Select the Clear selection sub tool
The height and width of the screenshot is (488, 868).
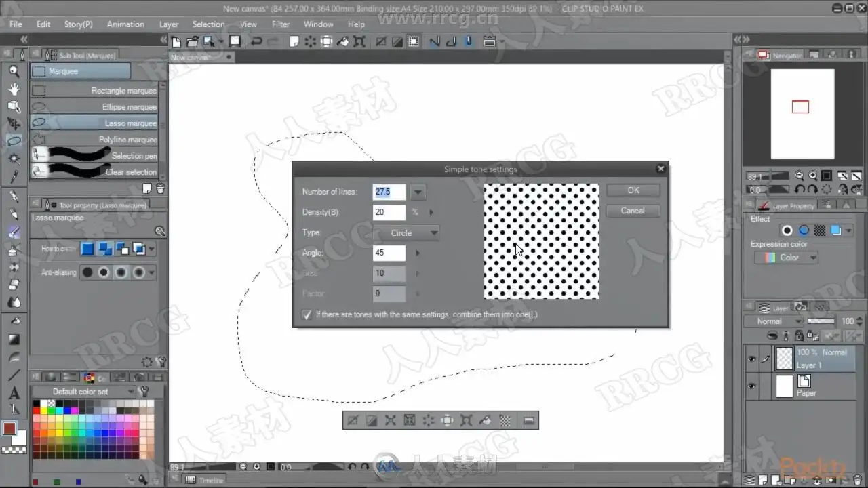pyautogui.click(x=94, y=171)
